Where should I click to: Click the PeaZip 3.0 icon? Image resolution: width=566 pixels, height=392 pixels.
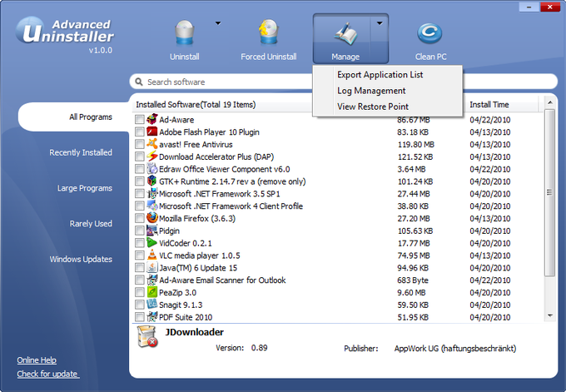click(152, 291)
